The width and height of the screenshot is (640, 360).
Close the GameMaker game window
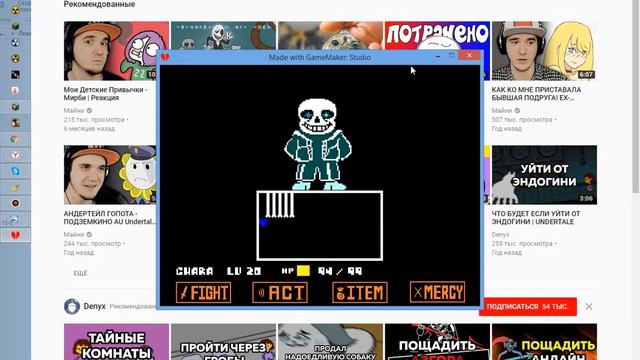[x=469, y=56]
